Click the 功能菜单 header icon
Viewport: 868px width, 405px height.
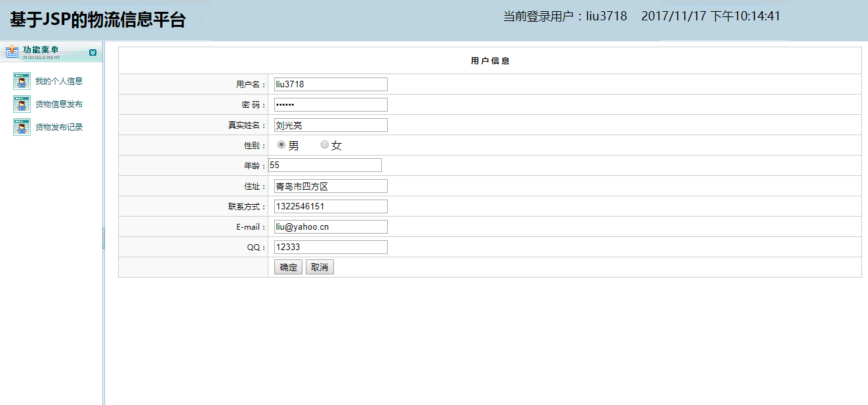[x=12, y=52]
